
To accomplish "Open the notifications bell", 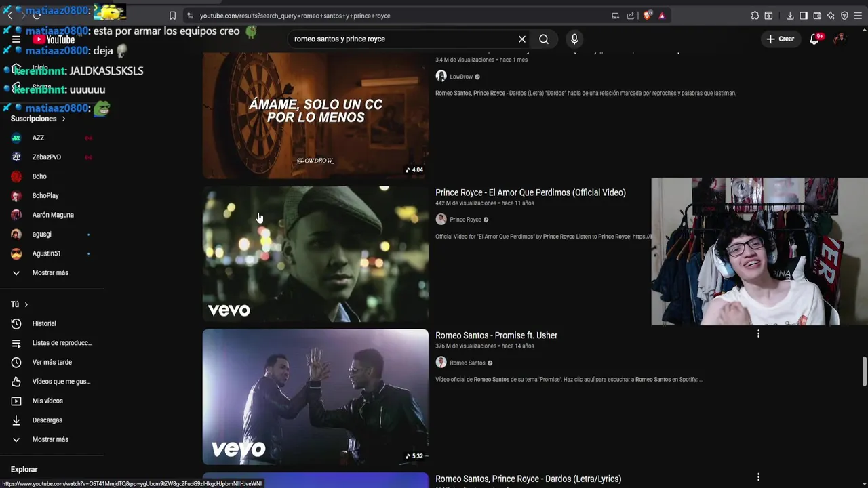I will point(815,39).
